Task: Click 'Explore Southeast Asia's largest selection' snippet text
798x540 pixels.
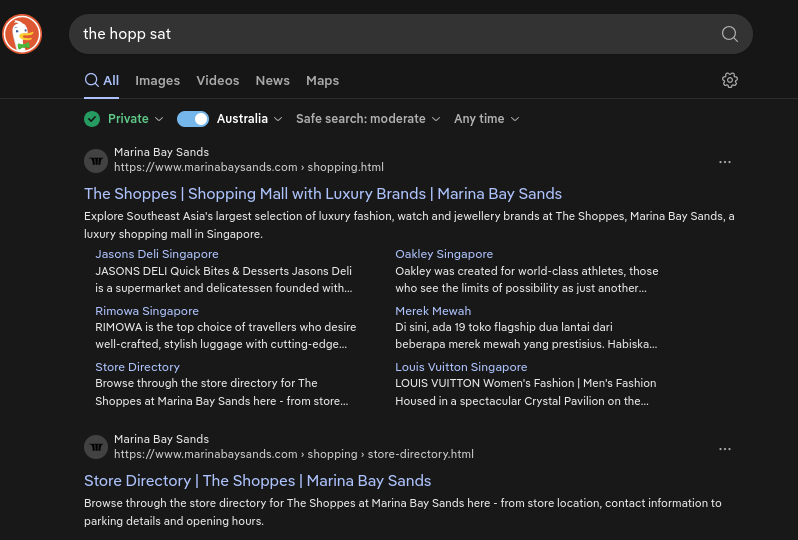Action: click(409, 225)
